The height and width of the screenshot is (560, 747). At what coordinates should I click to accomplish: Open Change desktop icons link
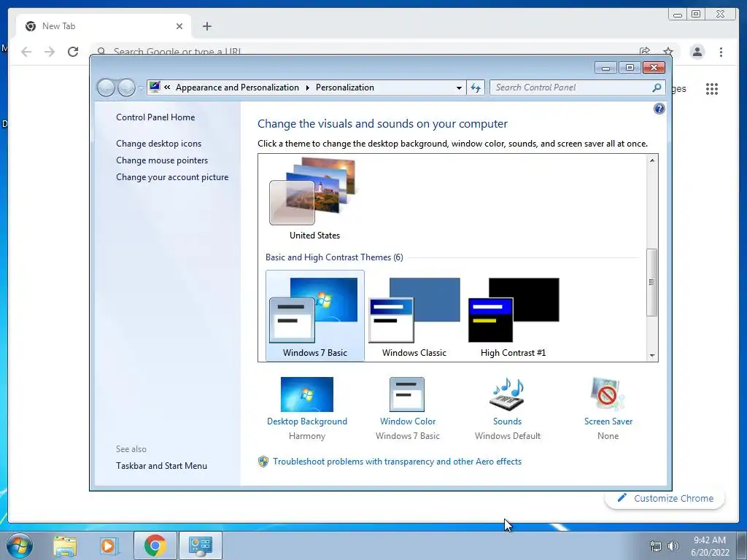pos(158,144)
